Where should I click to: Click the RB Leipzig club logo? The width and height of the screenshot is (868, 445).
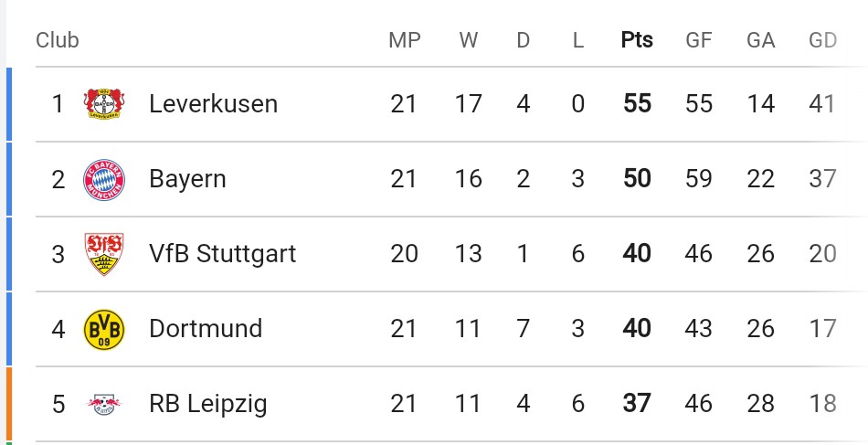(x=103, y=404)
